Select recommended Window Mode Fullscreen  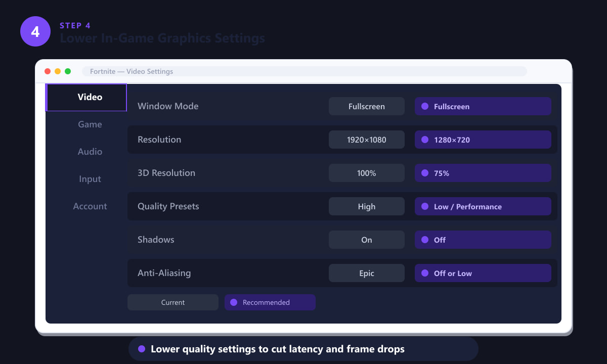(483, 106)
